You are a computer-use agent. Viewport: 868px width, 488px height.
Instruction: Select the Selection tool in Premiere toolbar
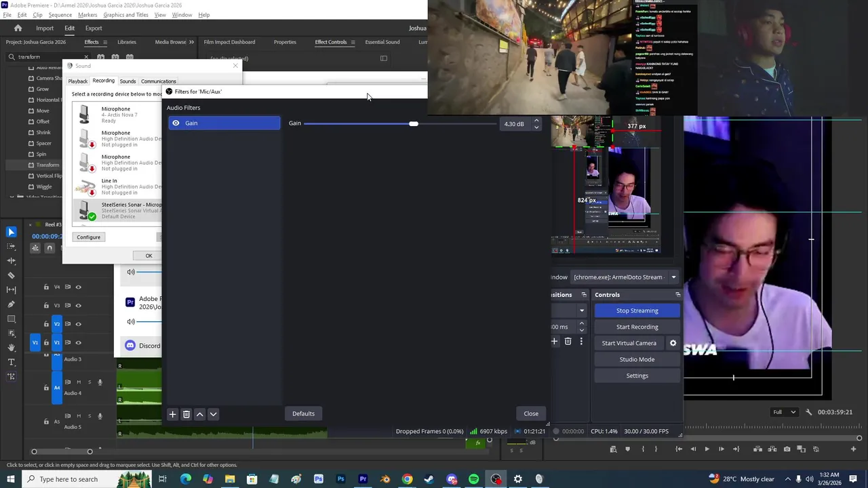(x=11, y=232)
